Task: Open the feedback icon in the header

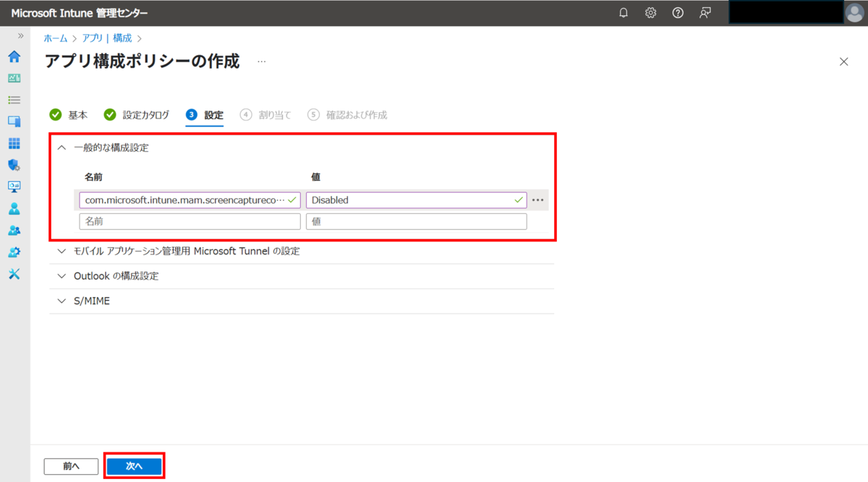Action: 705,13
